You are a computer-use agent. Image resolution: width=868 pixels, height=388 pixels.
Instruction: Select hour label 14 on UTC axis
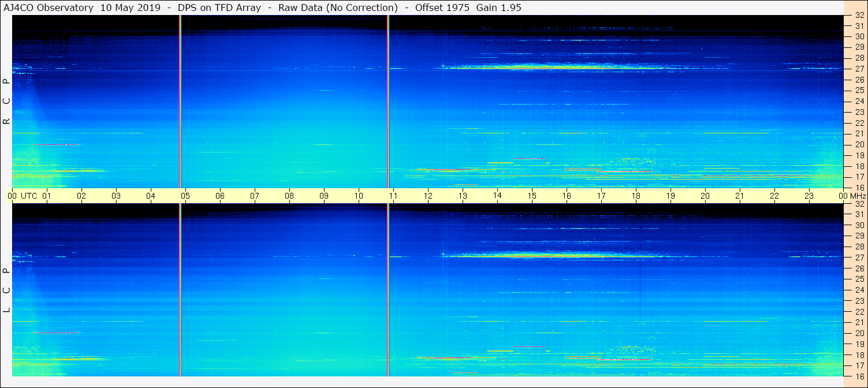[x=497, y=196]
